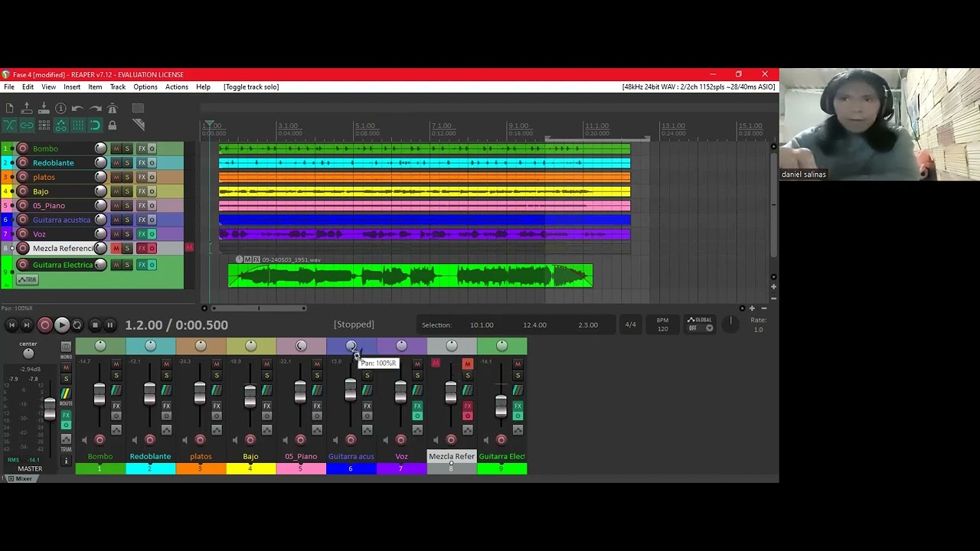Open the Options menu
The image size is (980, 551).
point(145,87)
